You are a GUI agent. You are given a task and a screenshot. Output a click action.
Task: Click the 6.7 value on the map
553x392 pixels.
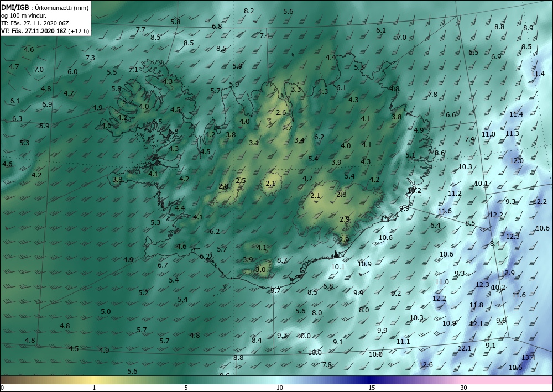[163, 265]
